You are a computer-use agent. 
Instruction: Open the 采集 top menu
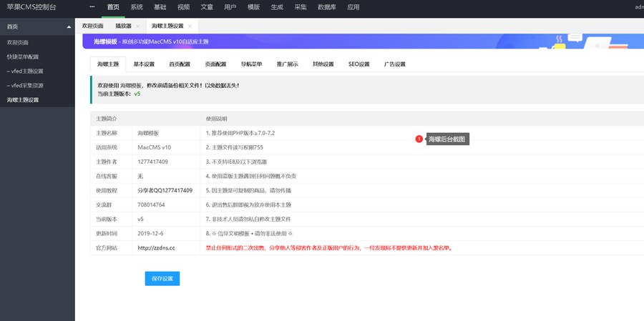[301, 7]
